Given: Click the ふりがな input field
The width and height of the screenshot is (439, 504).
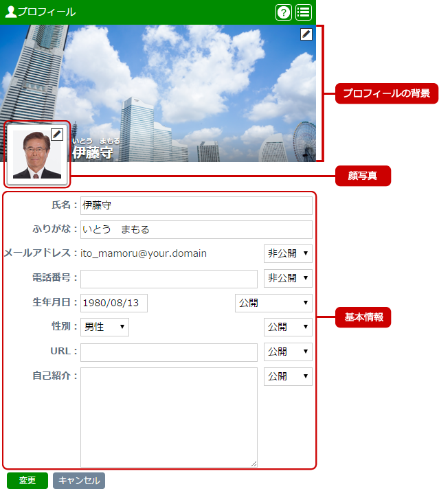Looking at the screenshot, I should pos(196,229).
